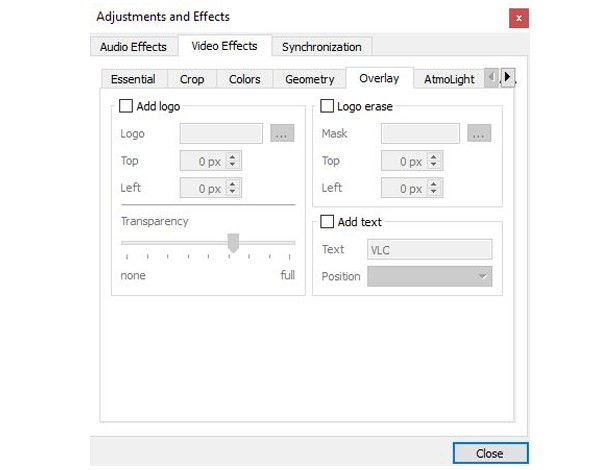Enable the Add logo checkbox
The height and width of the screenshot is (470, 600).
coord(126,106)
